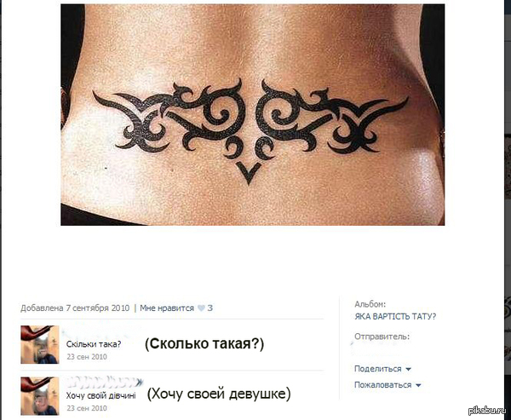Click the comment text Хочу своїй дівчині

click(101, 396)
